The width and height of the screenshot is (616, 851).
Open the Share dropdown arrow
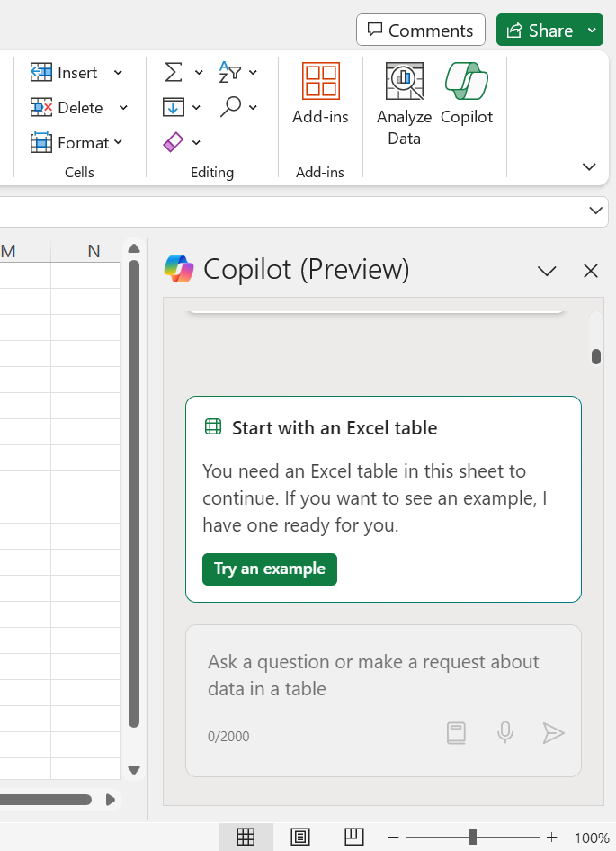592,31
